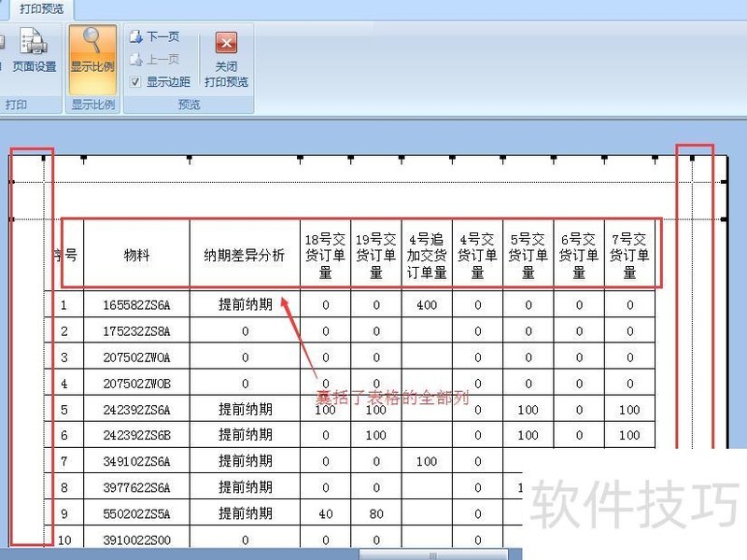The height and width of the screenshot is (560, 747).
Task: Click the left margin handle on top edge
Action: point(43,159)
